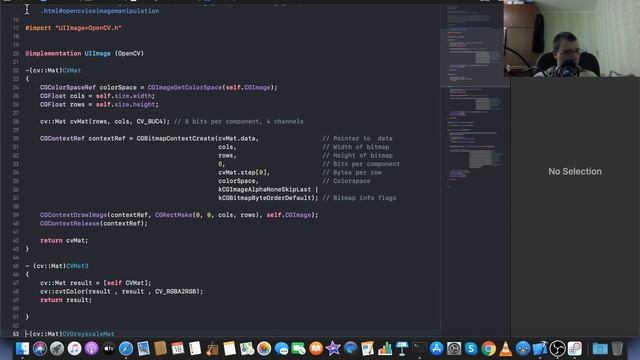Viewport: 640px width, 360px height.
Task: Open the Maps app in dock
Action: pos(247,349)
